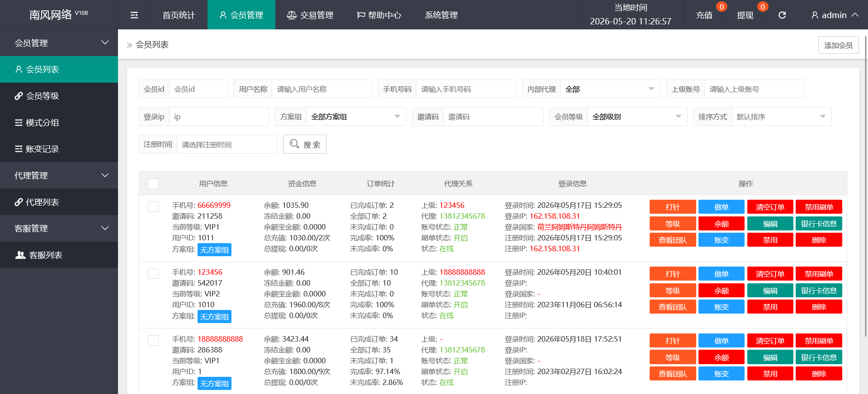Click 清空订单 for user 123456
The height and width of the screenshot is (394, 868).
point(770,274)
